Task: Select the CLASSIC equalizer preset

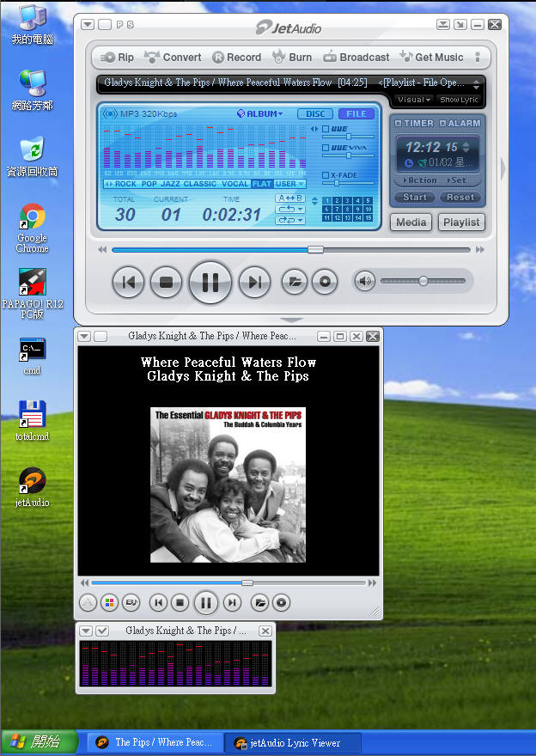Action: 199,184
